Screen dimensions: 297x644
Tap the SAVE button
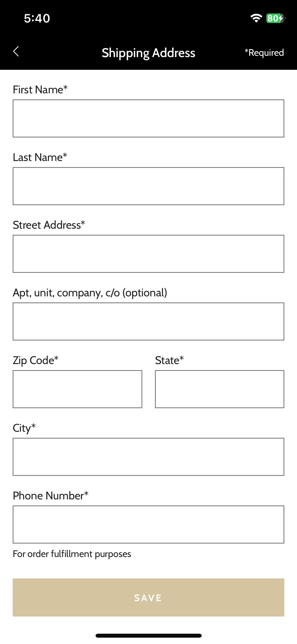148,597
